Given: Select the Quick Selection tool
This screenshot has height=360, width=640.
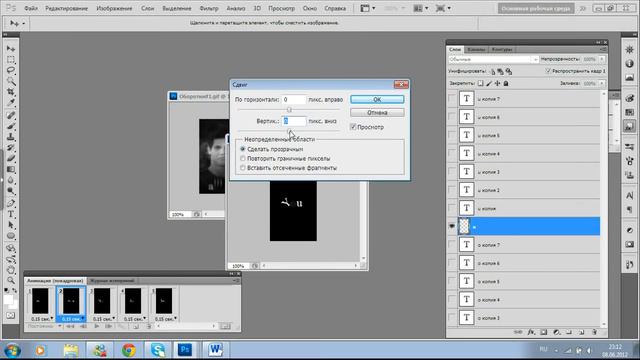Looking at the screenshot, I should [11, 81].
